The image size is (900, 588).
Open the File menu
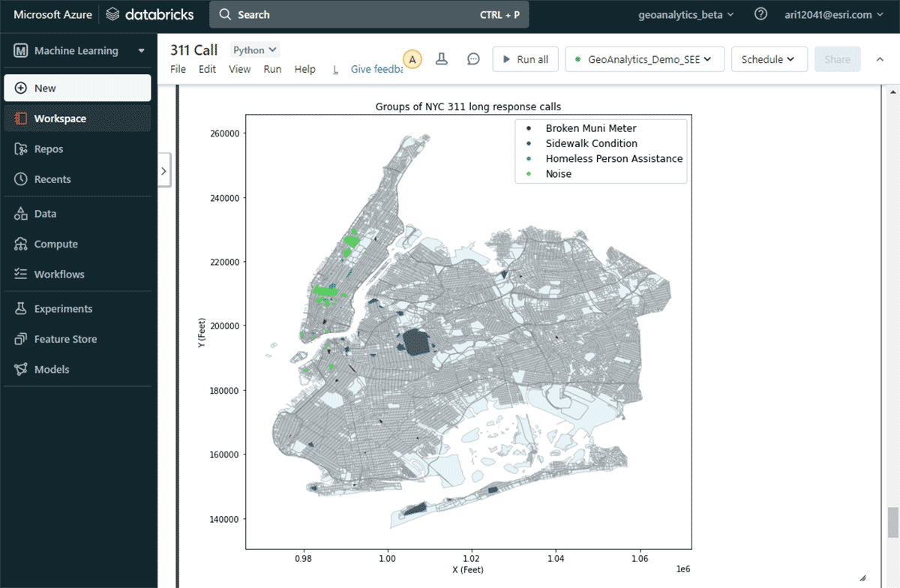point(178,69)
